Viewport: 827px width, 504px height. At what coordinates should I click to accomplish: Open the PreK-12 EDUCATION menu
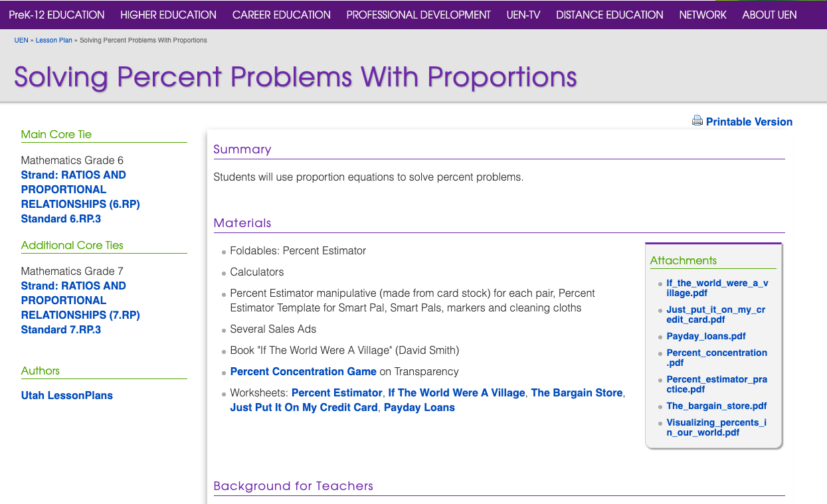pyautogui.click(x=56, y=15)
